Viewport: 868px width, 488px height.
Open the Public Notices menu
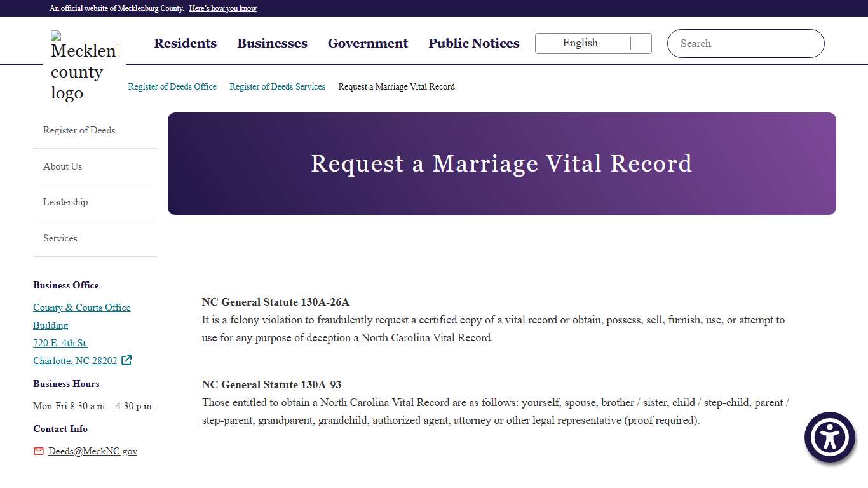(x=473, y=43)
